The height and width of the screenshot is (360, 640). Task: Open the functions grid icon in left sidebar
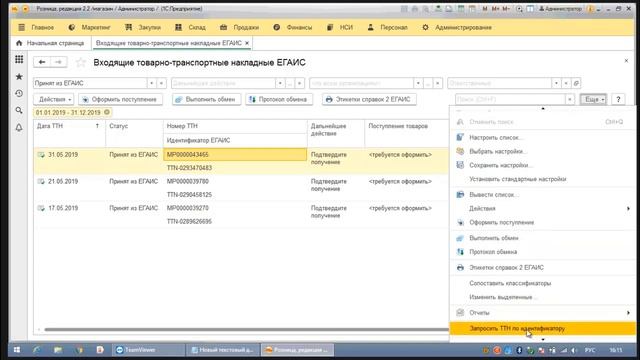(19, 60)
